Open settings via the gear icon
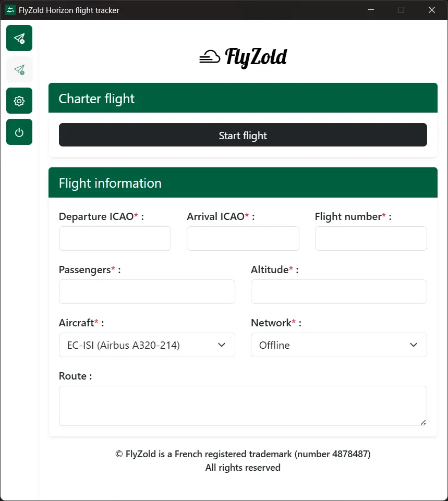 (19, 101)
